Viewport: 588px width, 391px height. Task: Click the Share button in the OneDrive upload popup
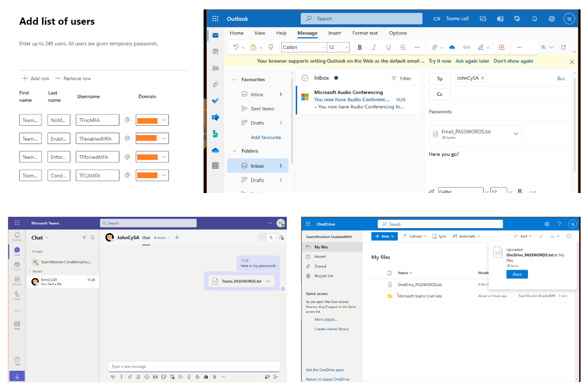517,274
